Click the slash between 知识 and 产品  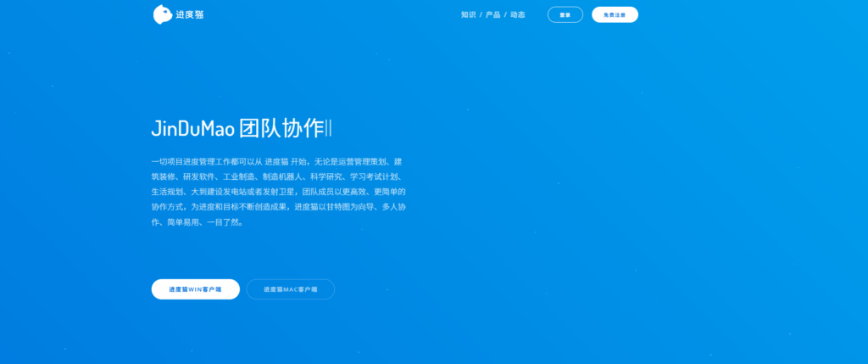[481, 14]
